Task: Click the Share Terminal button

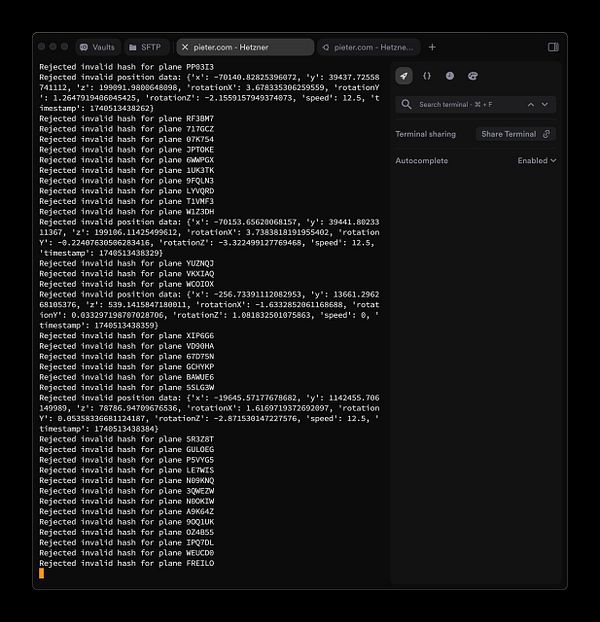Action: point(515,134)
